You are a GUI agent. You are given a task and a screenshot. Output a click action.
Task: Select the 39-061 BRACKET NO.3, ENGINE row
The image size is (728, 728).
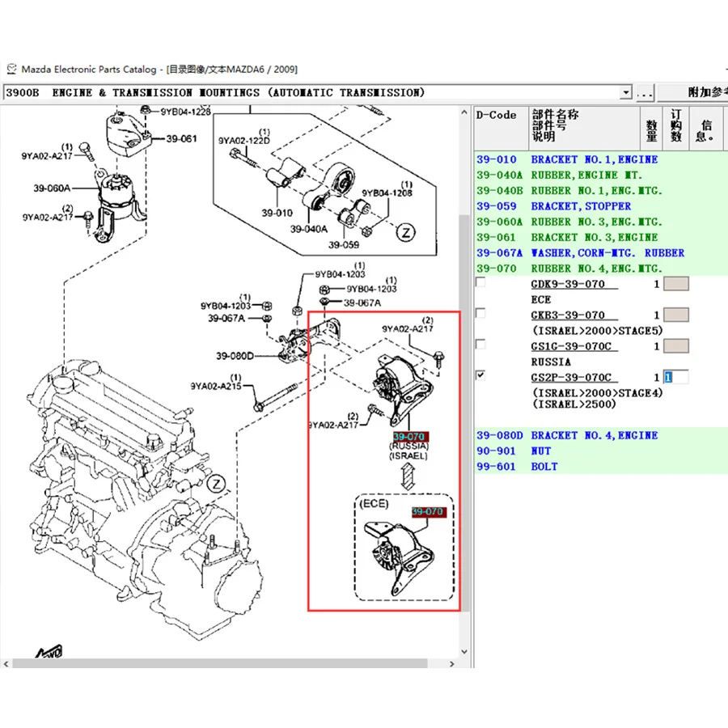point(601,237)
